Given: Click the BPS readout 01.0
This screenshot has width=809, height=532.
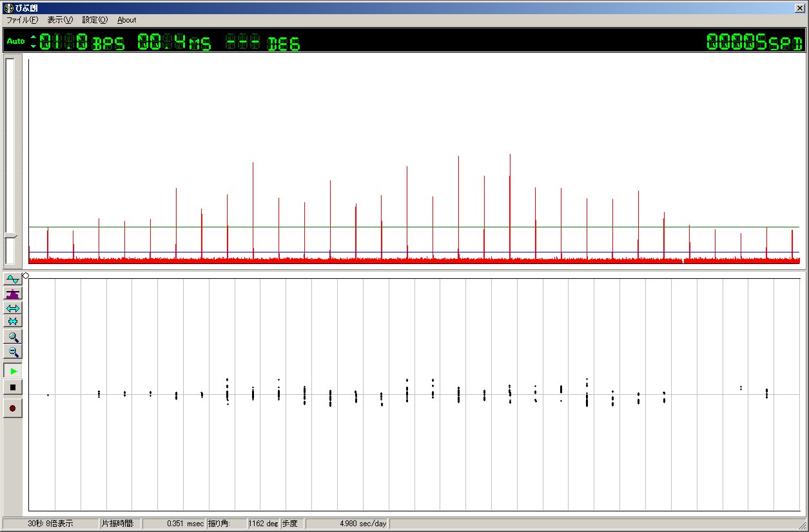Looking at the screenshot, I should click(63, 42).
